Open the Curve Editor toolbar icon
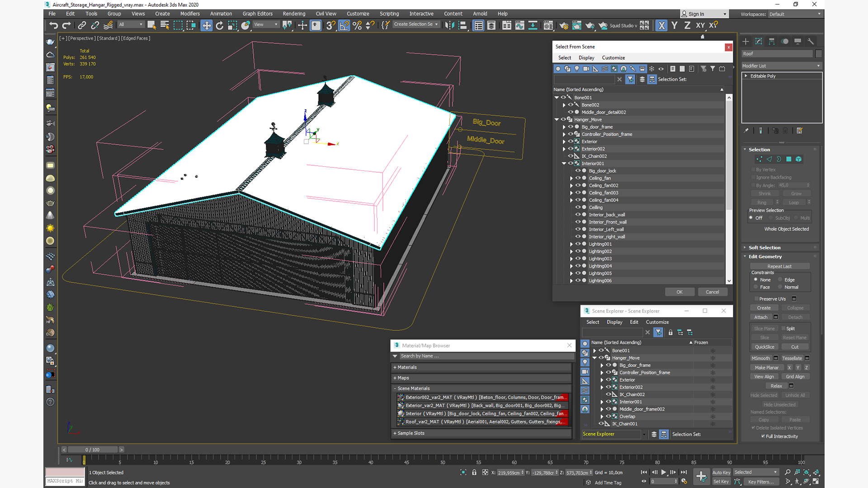The width and height of the screenshot is (868, 488). pos(520,25)
